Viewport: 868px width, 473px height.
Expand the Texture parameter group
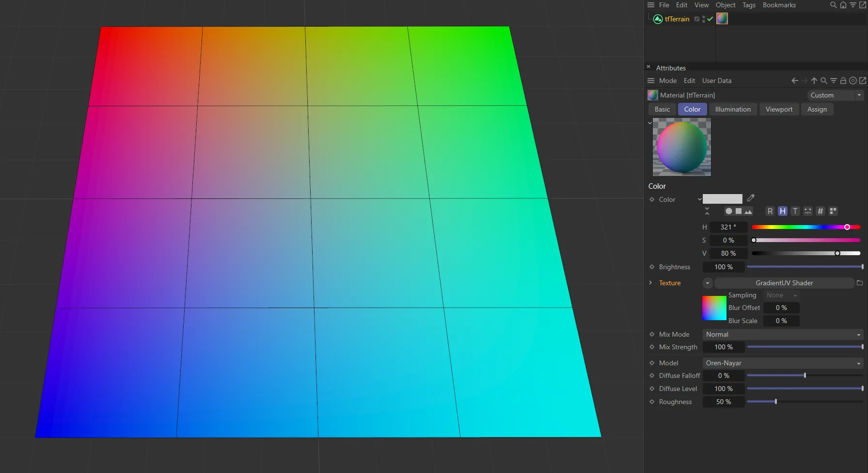[x=650, y=283]
